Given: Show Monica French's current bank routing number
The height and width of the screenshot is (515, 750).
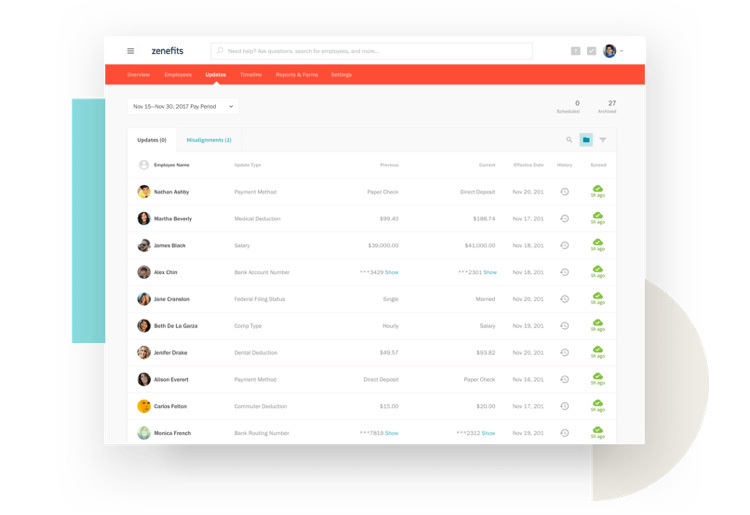Looking at the screenshot, I should pyautogui.click(x=489, y=433).
